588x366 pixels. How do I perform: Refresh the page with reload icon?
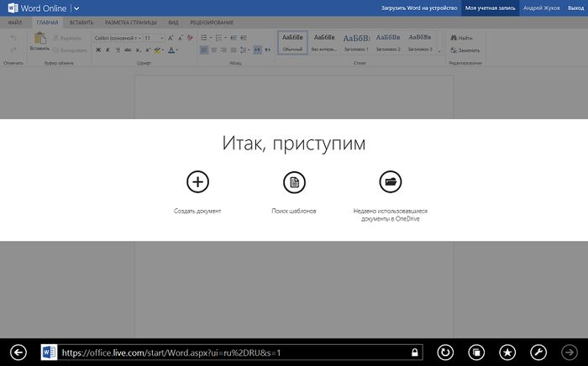tap(446, 353)
